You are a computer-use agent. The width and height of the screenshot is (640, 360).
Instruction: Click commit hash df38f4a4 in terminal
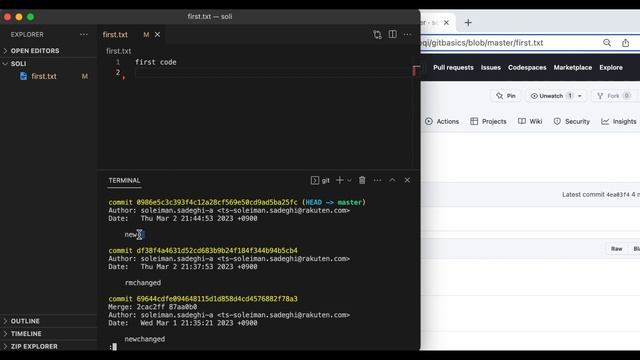[217, 251]
